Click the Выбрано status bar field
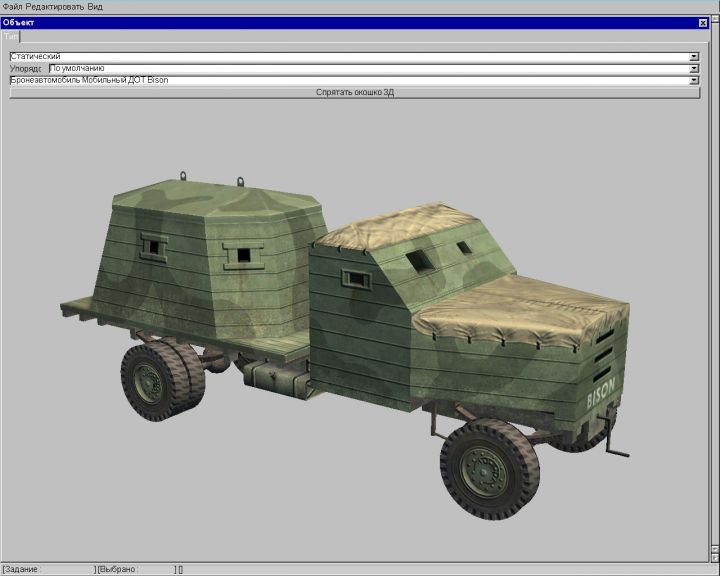 coord(135,569)
